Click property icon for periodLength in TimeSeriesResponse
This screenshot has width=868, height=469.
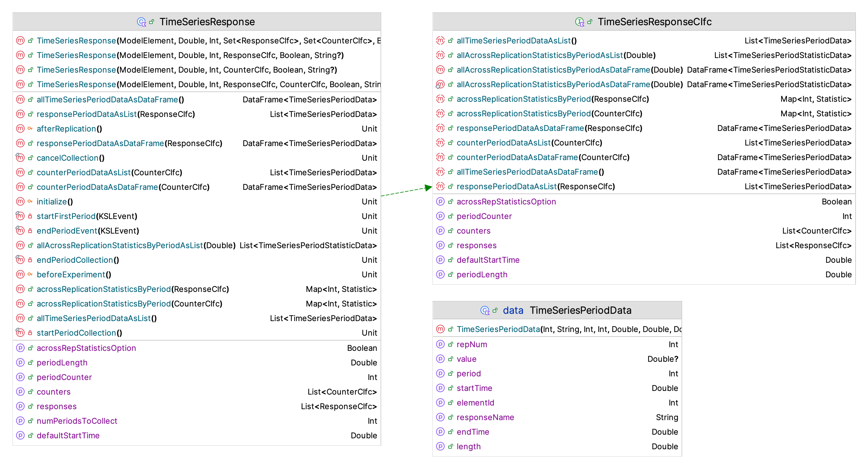[x=21, y=362]
